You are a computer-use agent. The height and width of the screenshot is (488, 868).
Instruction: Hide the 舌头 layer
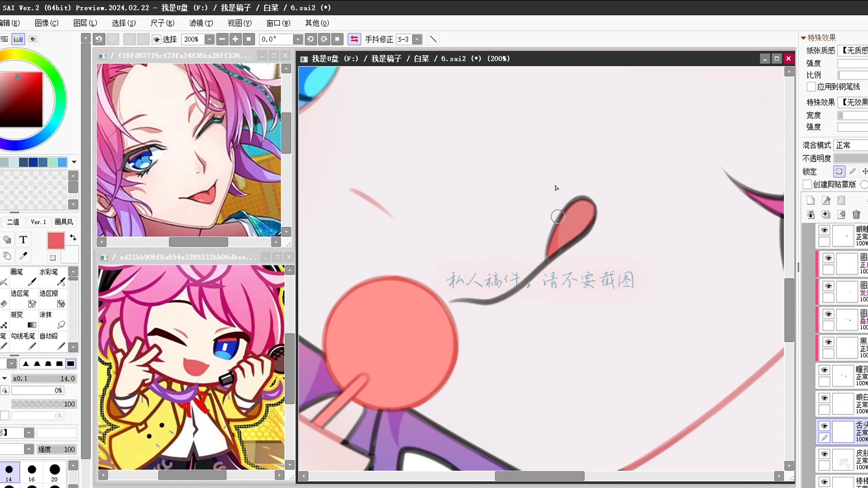[824, 426]
